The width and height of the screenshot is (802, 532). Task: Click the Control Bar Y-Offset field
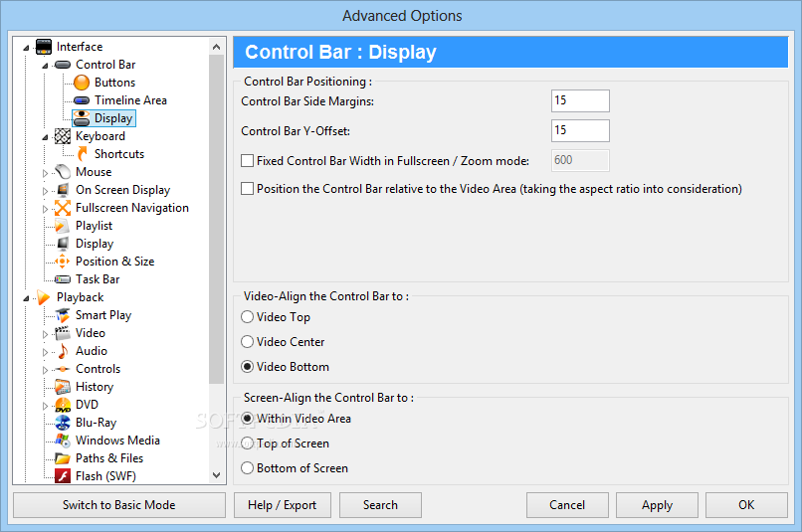tap(580, 130)
